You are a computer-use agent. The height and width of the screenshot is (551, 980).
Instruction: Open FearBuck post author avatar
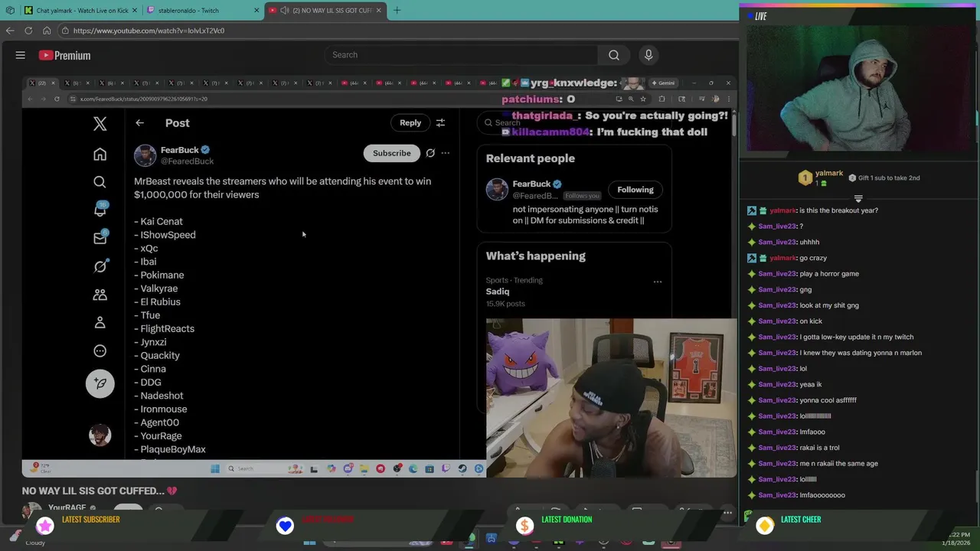pos(145,155)
